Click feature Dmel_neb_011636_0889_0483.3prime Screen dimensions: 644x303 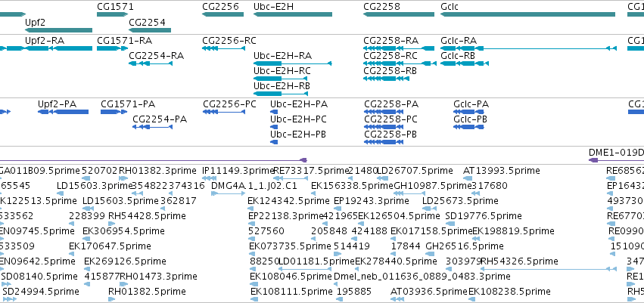(422, 277)
